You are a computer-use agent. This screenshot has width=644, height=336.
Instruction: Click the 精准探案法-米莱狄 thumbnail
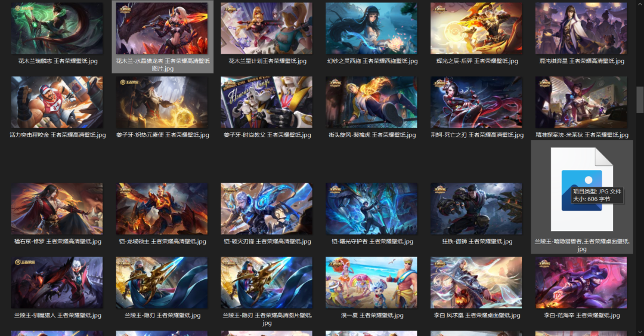581,102
